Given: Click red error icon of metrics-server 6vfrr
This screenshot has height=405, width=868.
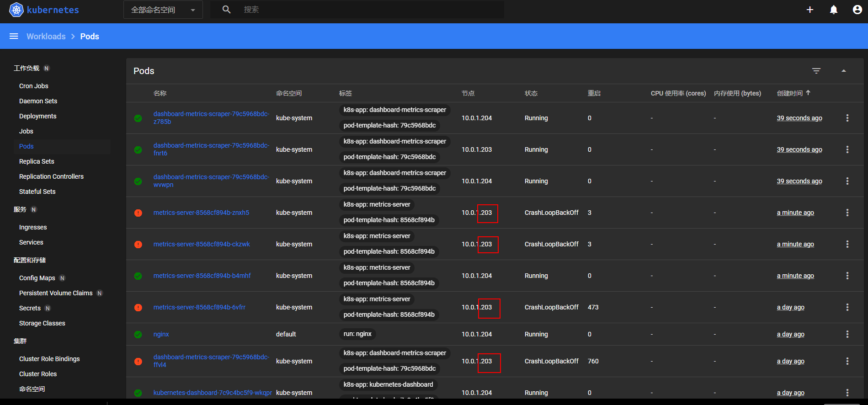Looking at the screenshot, I should point(138,308).
